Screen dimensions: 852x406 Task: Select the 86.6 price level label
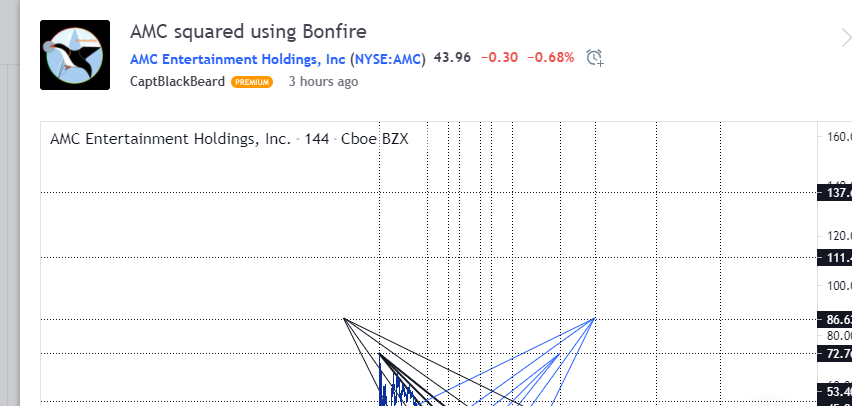835,319
